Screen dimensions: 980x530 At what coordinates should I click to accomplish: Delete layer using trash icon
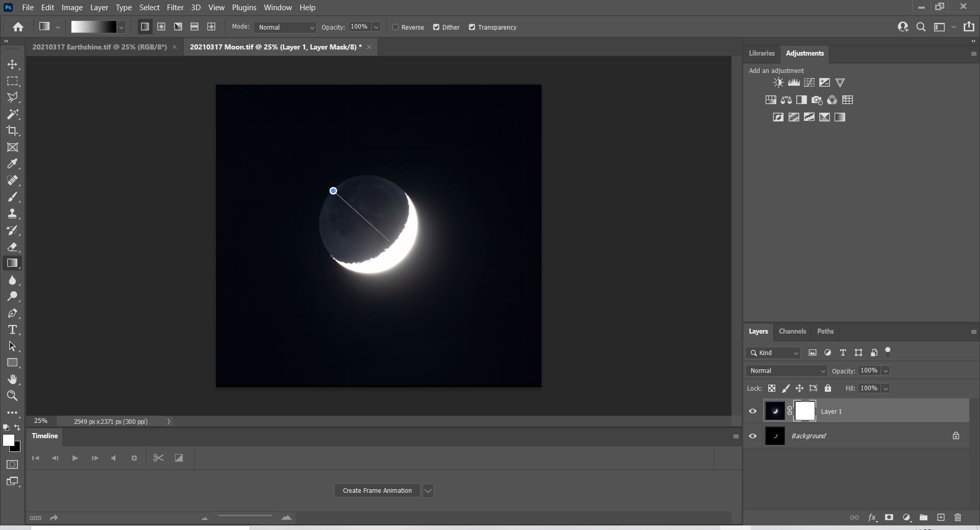tap(958, 518)
